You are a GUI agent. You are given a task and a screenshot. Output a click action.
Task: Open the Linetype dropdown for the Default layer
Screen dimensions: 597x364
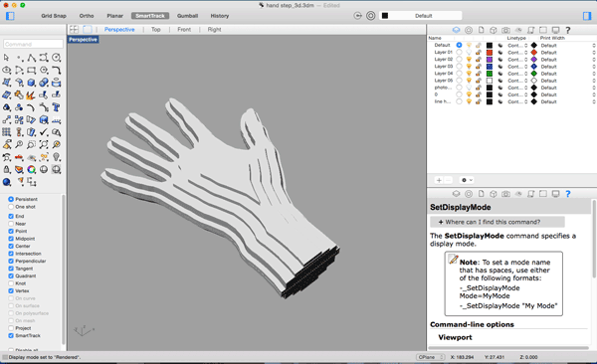(x=517, y=46)
